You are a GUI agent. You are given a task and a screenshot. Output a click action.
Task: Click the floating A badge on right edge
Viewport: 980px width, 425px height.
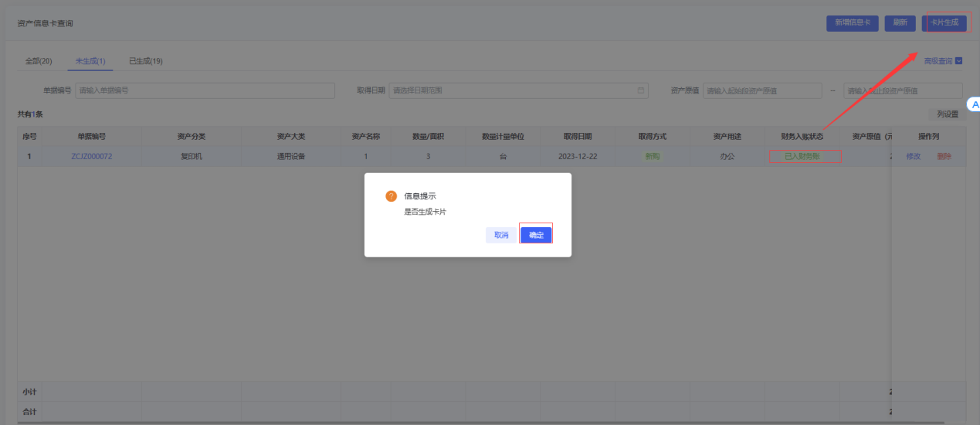click(973, 104)
